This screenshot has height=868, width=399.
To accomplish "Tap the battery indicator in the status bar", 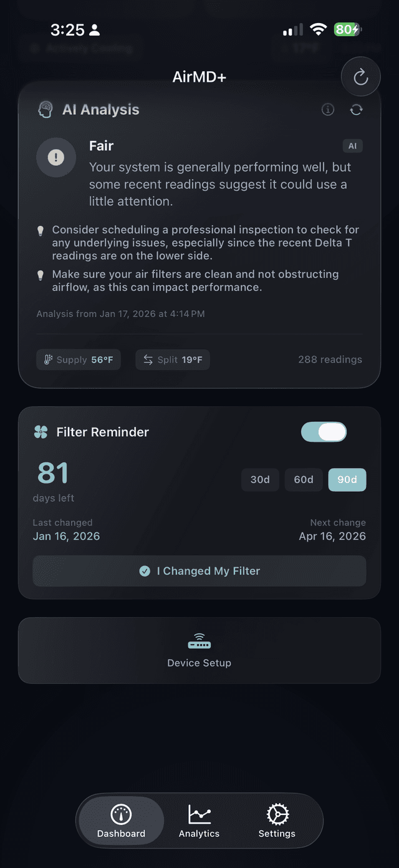I will coord(347,29).
